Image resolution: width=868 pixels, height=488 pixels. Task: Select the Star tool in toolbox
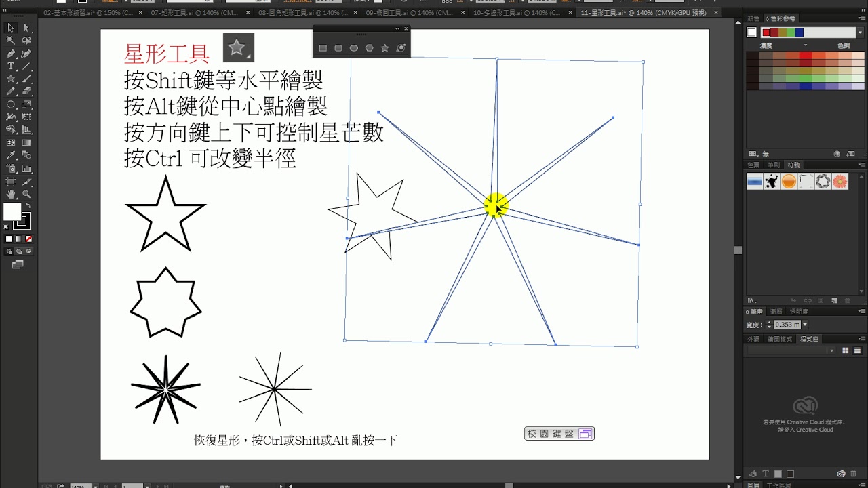tap(11, 79)
